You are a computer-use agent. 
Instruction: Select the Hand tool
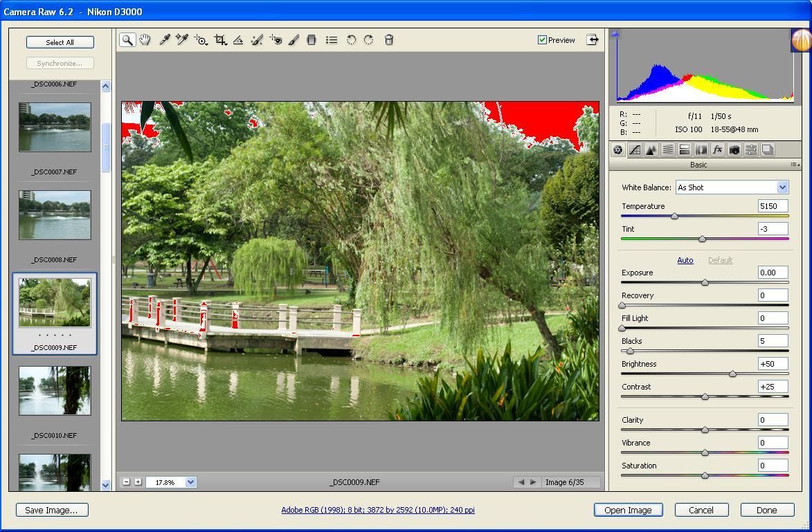(x=145, y=40)
